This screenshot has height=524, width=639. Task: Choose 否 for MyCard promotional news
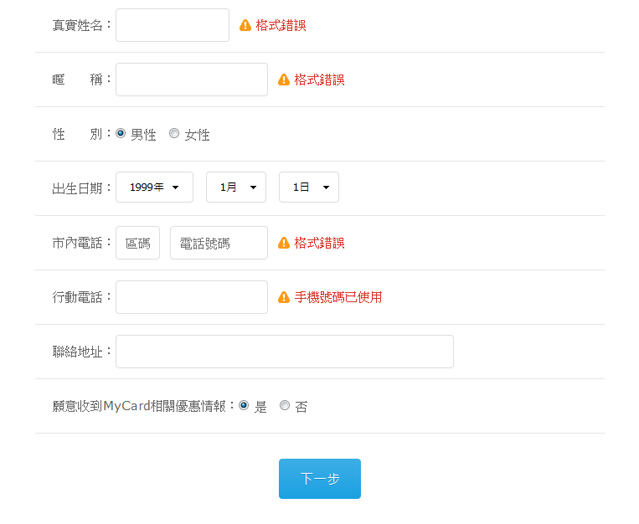pyautogui.click(x=284, y=405)
